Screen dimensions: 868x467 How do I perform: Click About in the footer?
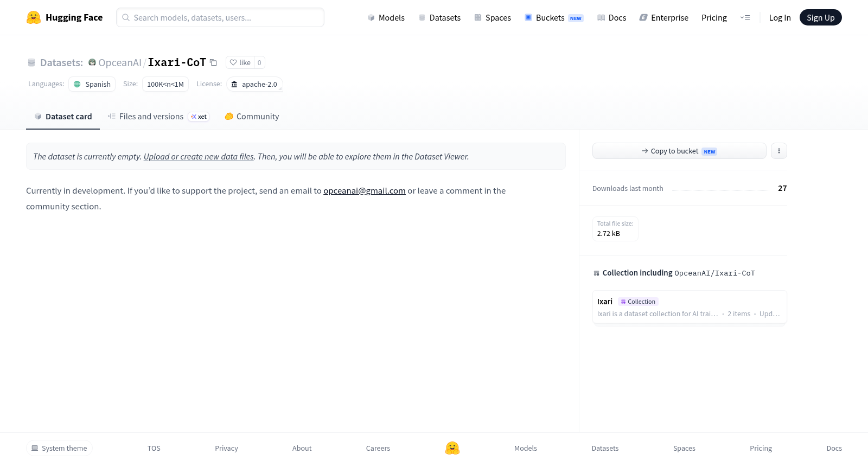(x=302, y=448)
